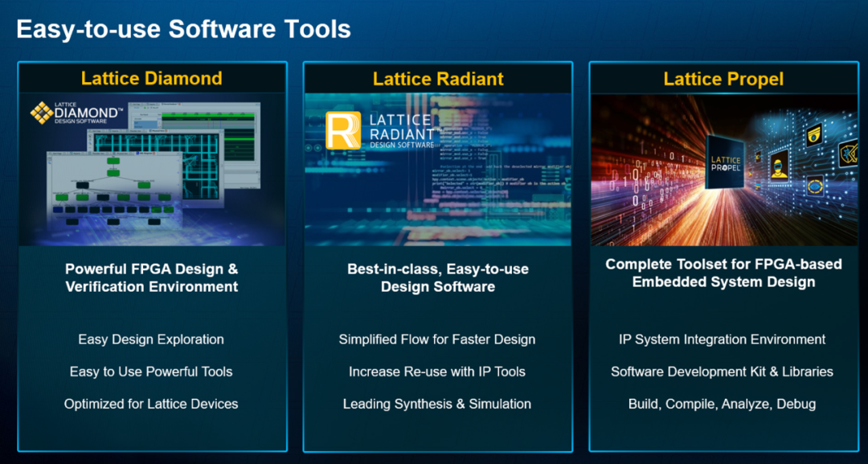This screenshot has width=868, height=464.
Task: Click 'Increase Re-use with IP Tools' line
Action: (x=437, y=372)
